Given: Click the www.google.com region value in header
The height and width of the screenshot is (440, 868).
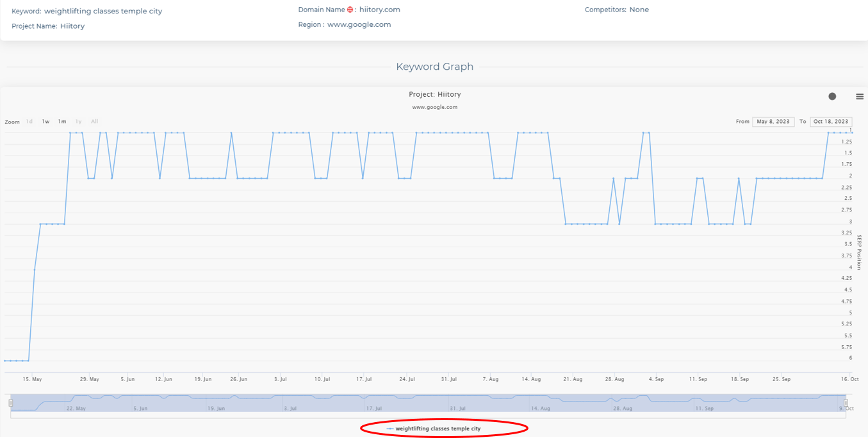Looking at the screenshot, I should (359, 25).
